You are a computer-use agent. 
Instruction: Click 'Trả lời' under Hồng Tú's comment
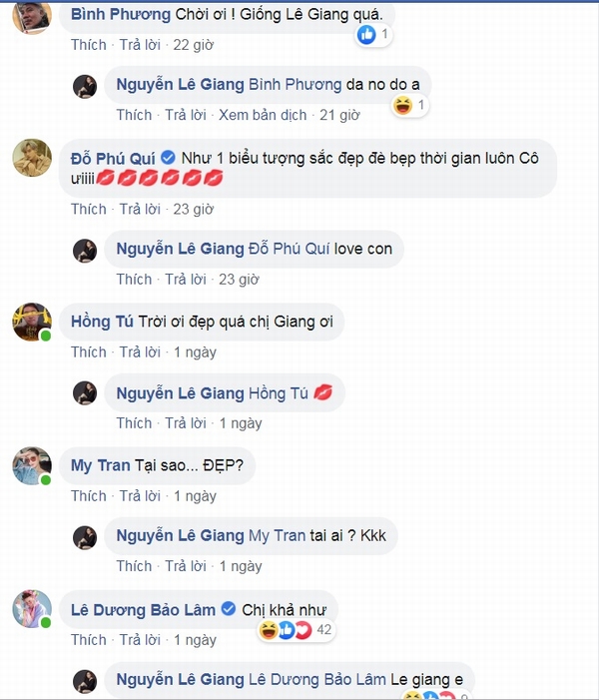tap(140, 352)
